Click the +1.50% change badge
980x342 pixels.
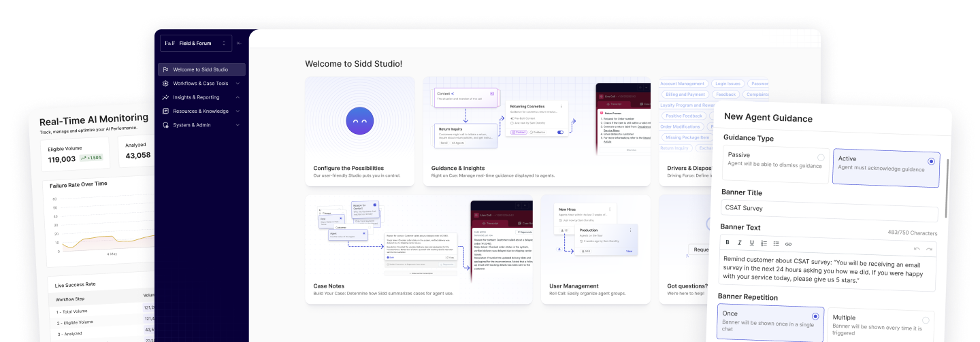point(91,158)
